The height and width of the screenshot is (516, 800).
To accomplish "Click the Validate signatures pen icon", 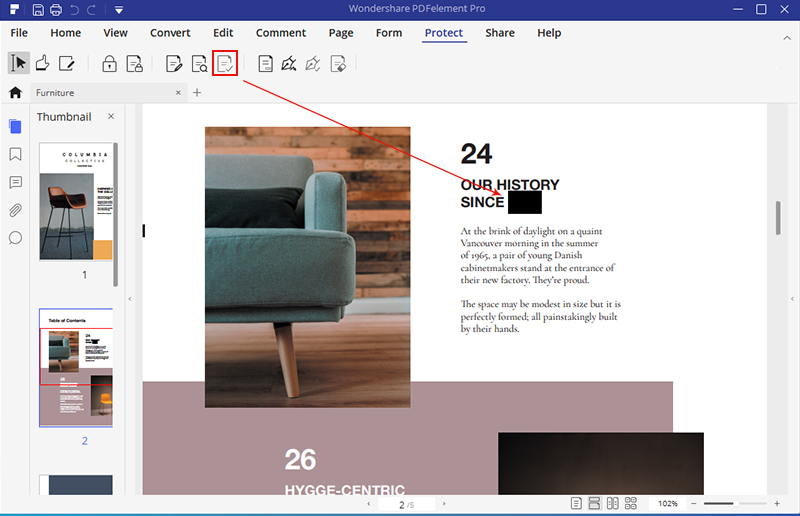I will pos(289,64).
